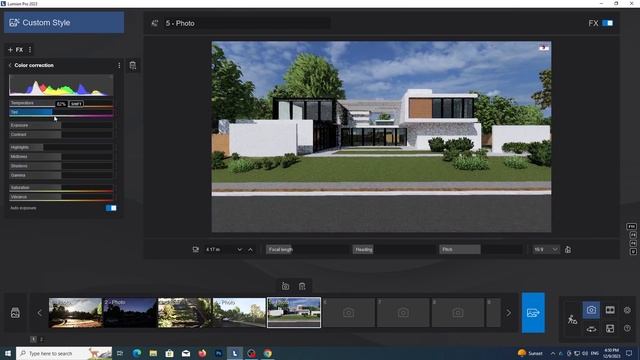Click the Tint slider
Viewport: 640px width, 360px height.
tap(61, 113)
